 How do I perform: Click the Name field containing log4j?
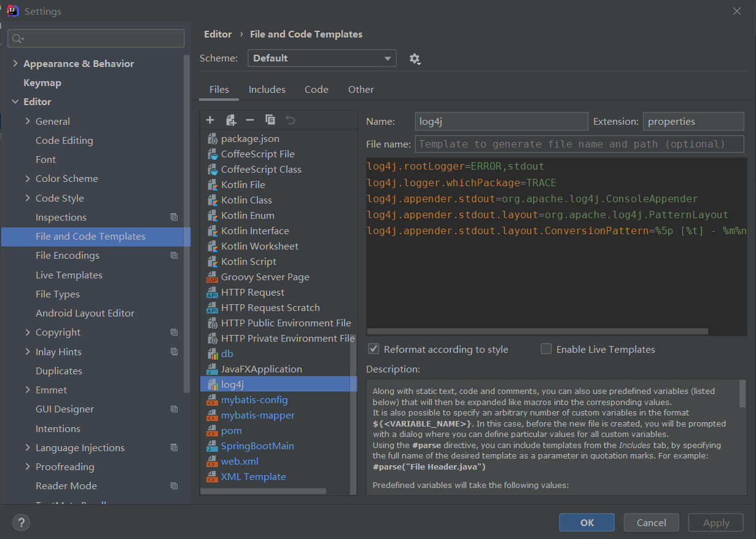[x=501, y=122]
